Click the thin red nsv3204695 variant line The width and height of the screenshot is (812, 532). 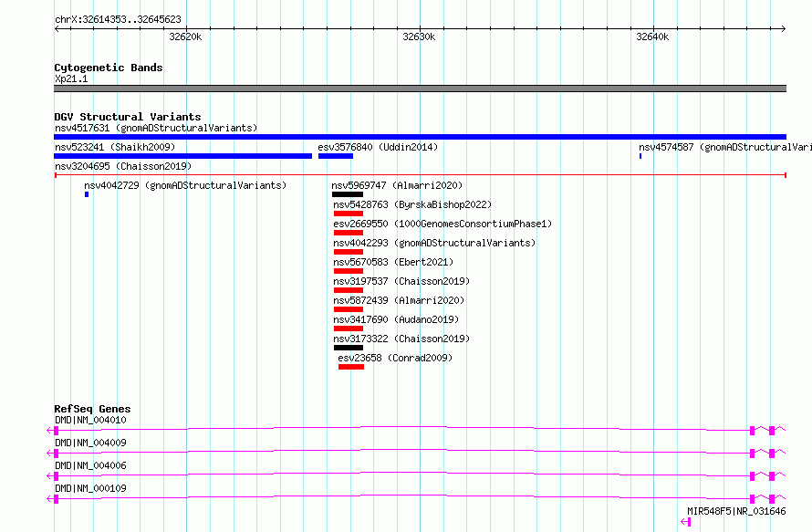click(x=420, y=175)
